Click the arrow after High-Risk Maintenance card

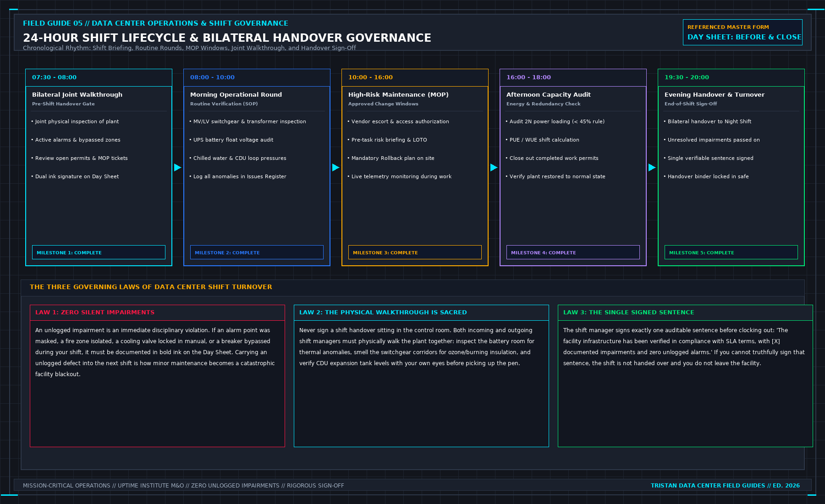point(494,168)
